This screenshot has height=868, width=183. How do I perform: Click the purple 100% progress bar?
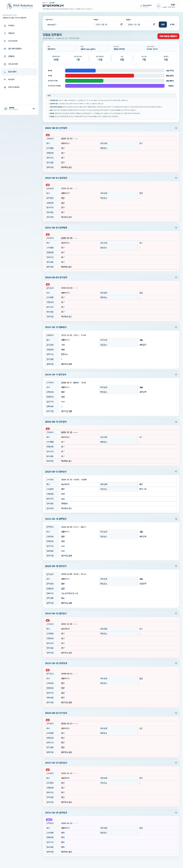coord(115,86)
